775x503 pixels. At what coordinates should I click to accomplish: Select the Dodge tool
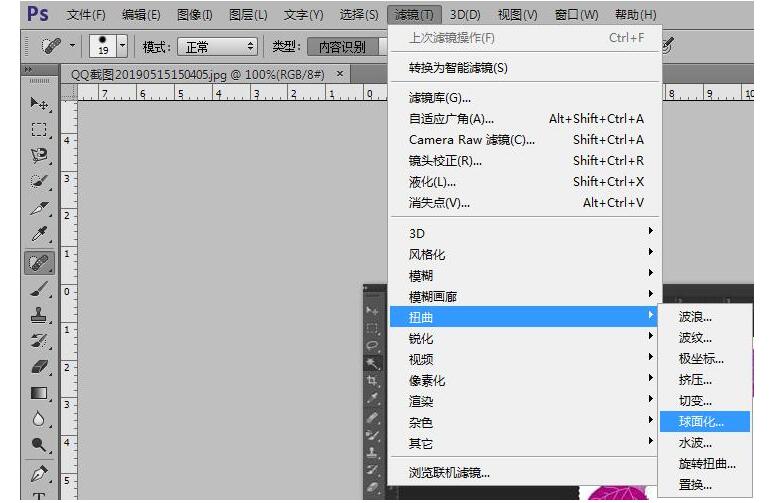pos(39,445)
